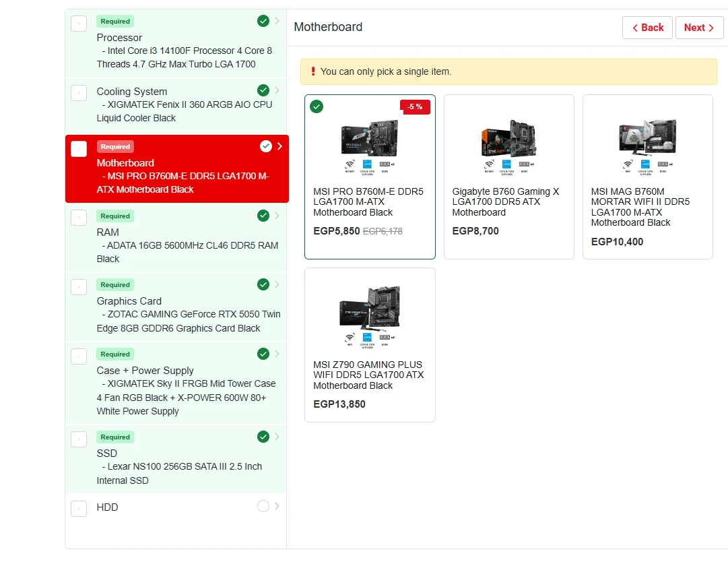Choose MSI Z790 GAMING PLUS WIFI product image

370,313
